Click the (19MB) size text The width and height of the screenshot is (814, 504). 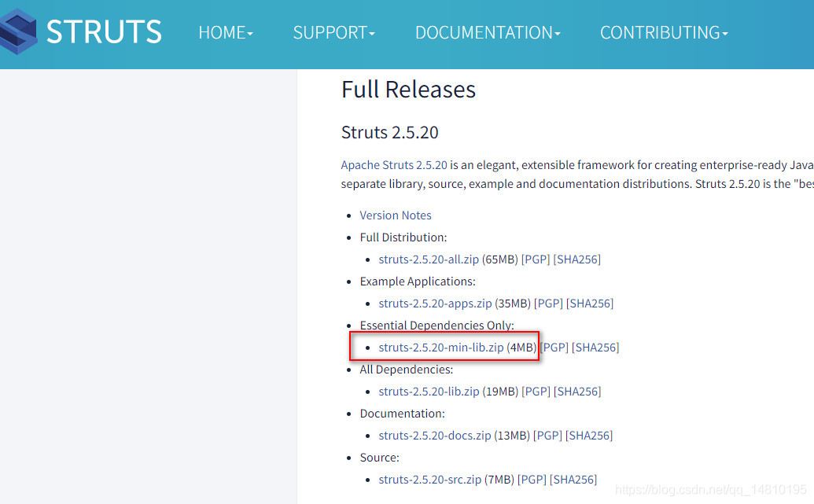500,392
